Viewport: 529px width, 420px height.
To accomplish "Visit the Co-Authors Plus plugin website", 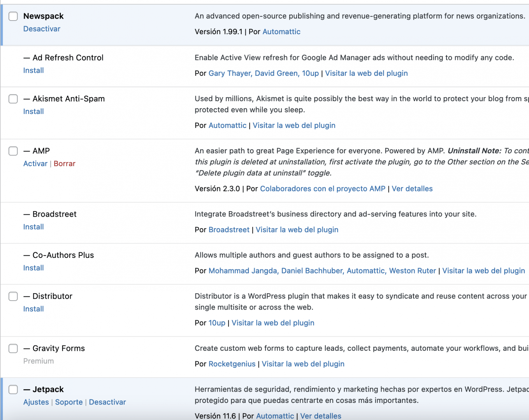I will pyautogui.click(x=483, y=271).
